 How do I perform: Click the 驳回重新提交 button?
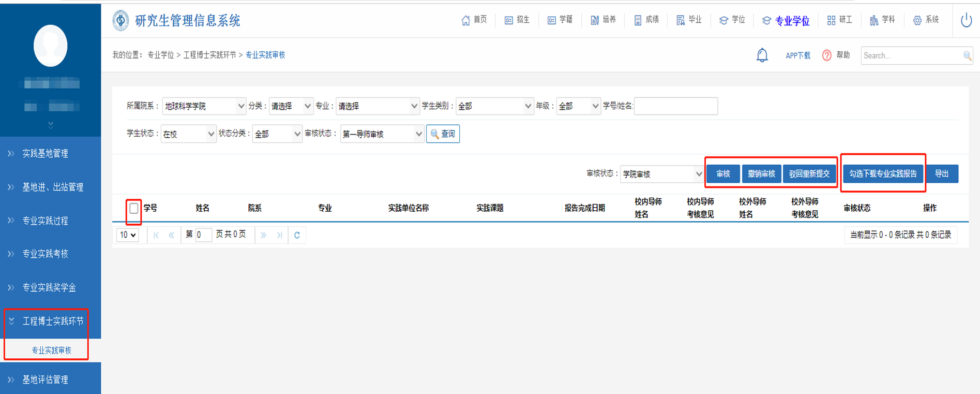[x=809, y=174]
